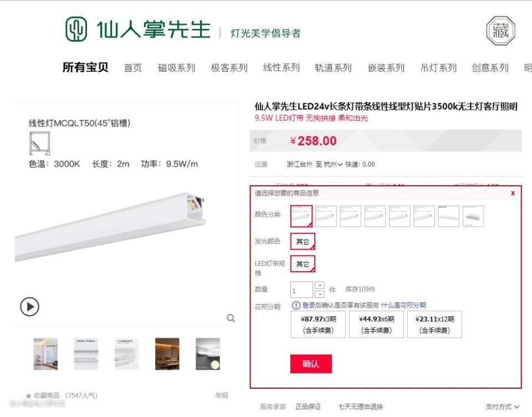Play the product video
Viewport: 532px width, 417px height.
[29, 307]
